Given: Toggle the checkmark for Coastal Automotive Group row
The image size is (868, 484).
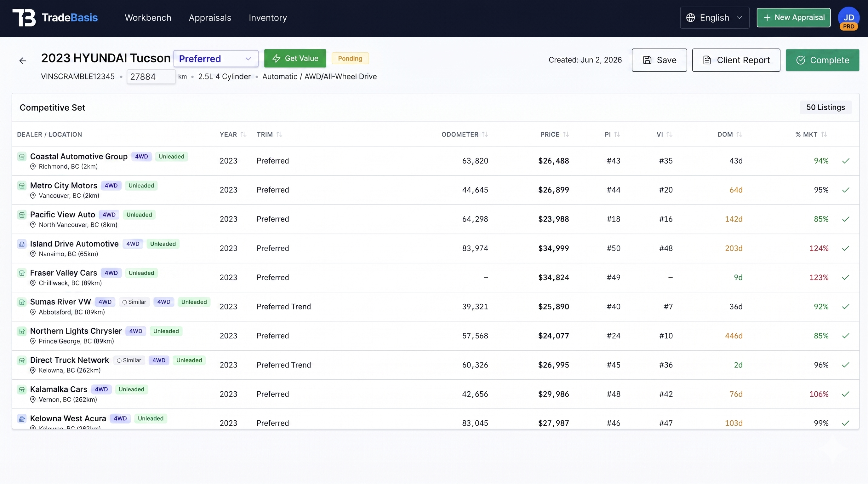Looking at the screenshot, I should [845, 161].
